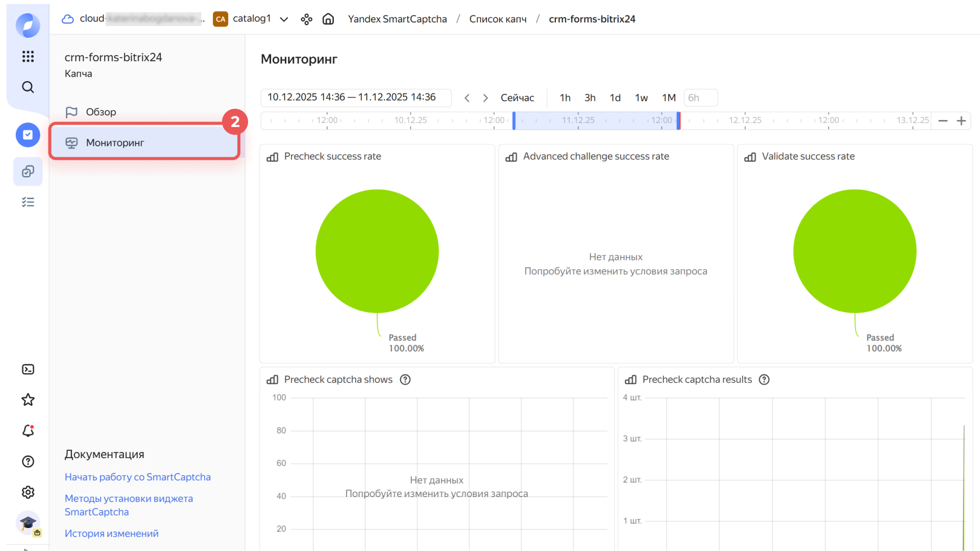Viewport: 980px width, 551px height.
Task: Click the search magnifier icon in sidebar
Action: [x=28, y=87]
